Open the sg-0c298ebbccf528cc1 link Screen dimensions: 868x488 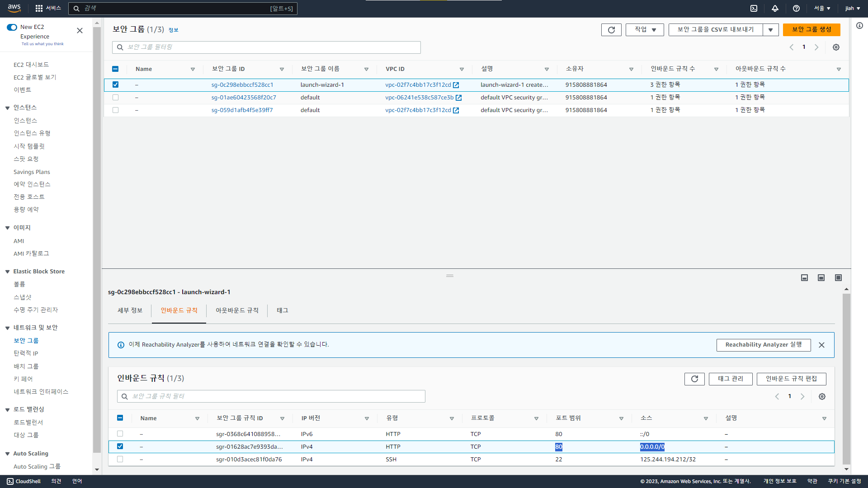tap(242, 85)
